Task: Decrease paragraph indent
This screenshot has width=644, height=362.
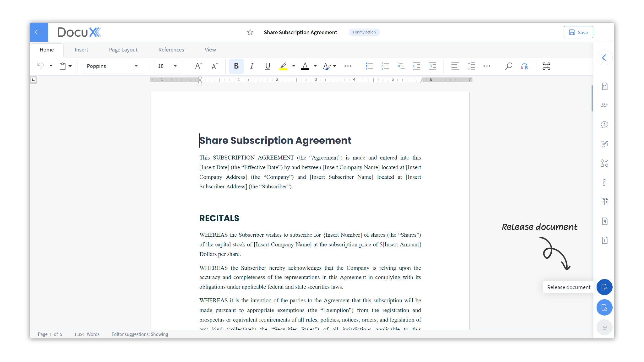Action: click(416, 66)
